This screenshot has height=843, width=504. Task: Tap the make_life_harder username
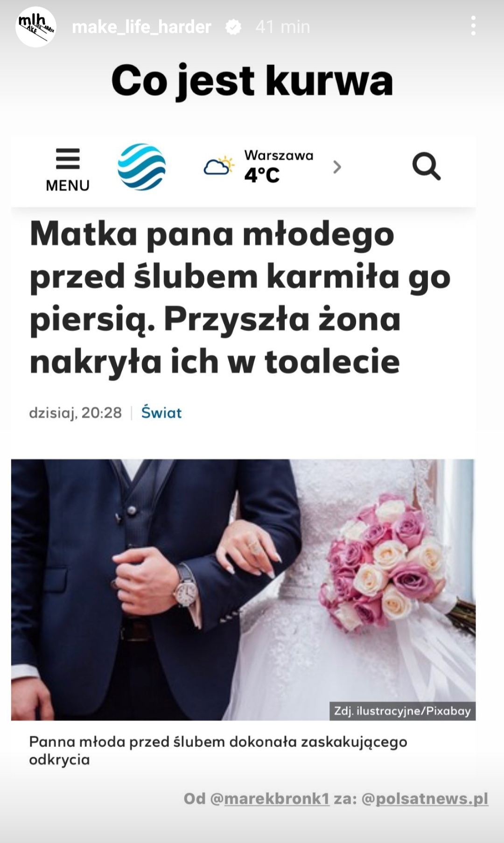[141, 27]
